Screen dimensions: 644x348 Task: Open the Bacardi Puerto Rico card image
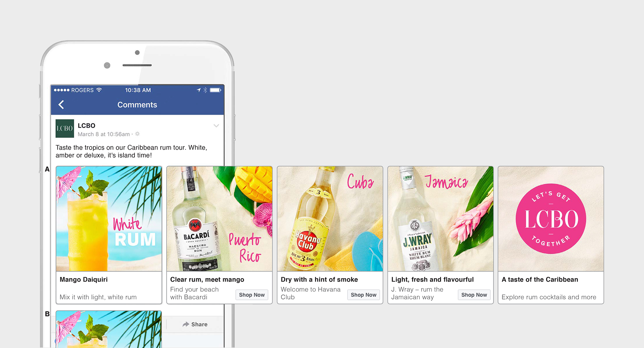[220, 219]
